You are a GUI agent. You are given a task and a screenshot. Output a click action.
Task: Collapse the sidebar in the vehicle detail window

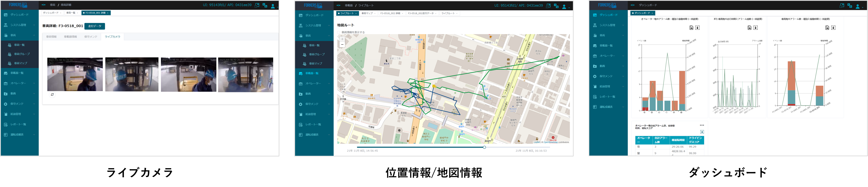point(44,5)
